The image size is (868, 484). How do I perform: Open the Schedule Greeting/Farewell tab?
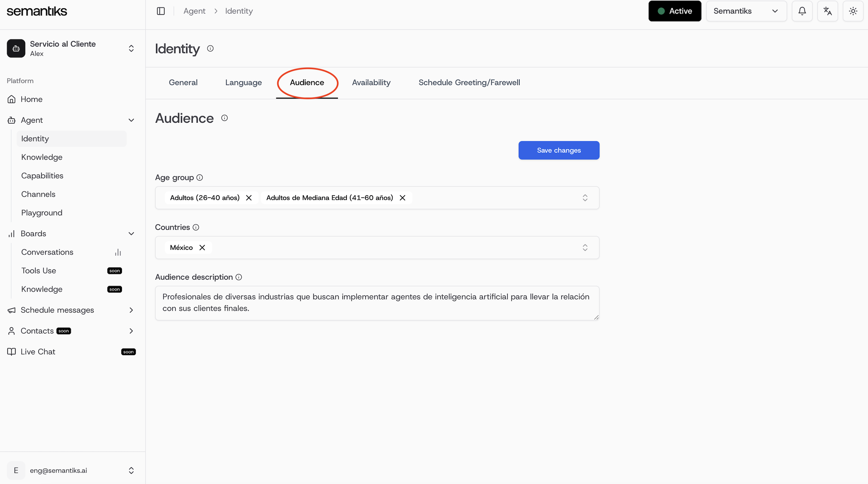(469, 82)
